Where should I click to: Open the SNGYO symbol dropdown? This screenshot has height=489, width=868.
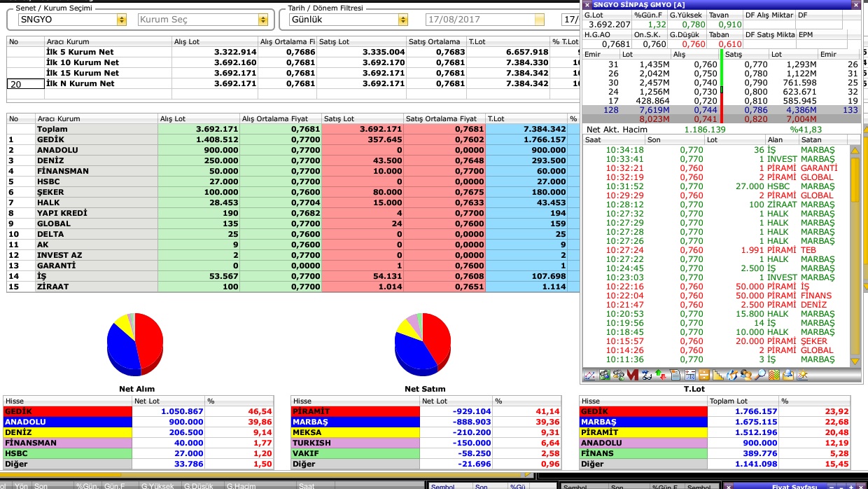pyautogui.click(x=122, y=20)
